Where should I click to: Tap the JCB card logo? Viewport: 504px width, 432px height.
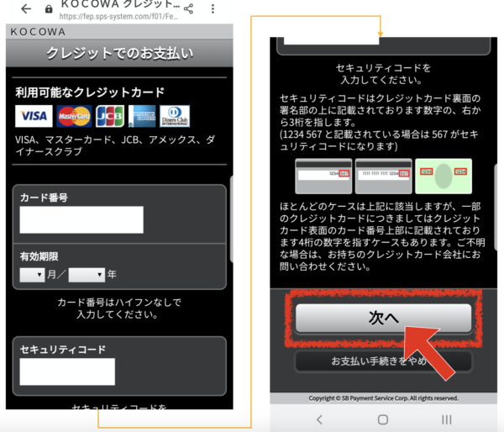point(110,116)
